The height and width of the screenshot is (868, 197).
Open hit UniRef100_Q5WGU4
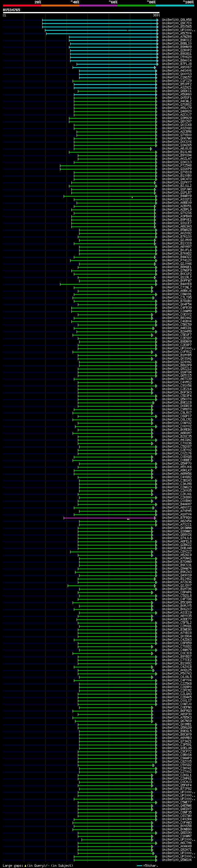click(177, 859)
